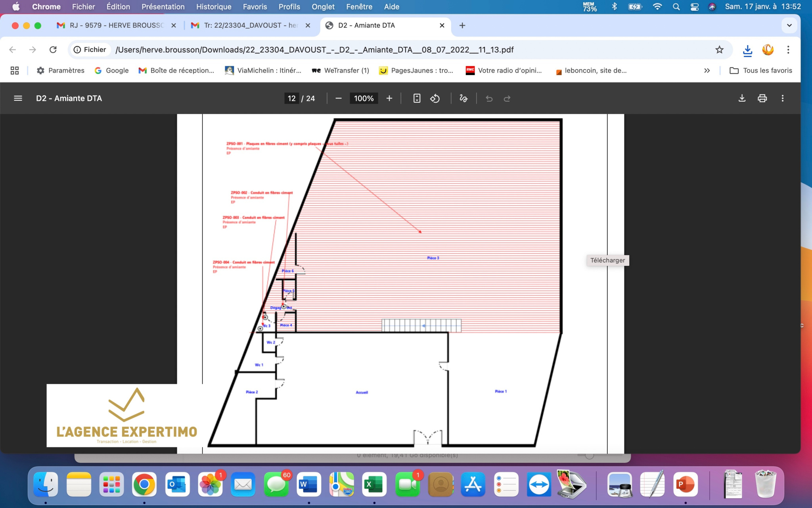Open Chrome downloads icon

[x=747, y=50]
